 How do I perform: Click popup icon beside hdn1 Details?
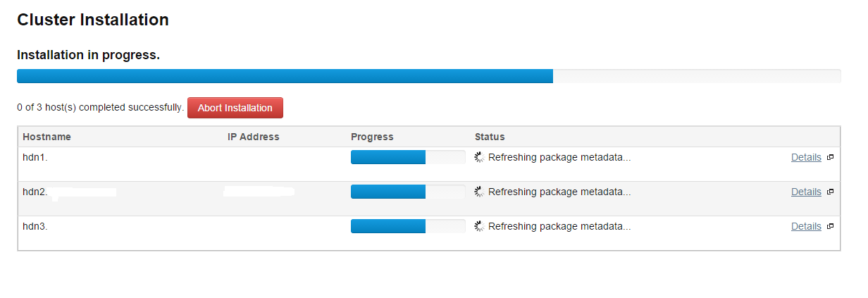point(830,158)
